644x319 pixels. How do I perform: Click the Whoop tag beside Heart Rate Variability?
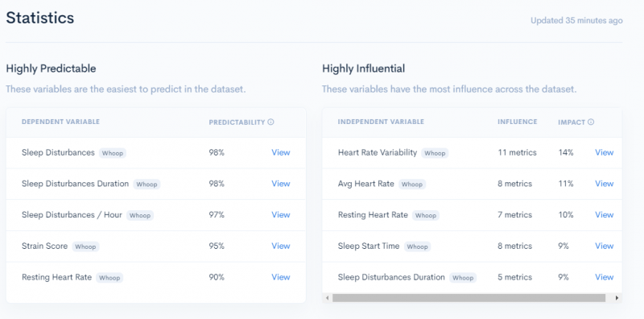[435, 153]
